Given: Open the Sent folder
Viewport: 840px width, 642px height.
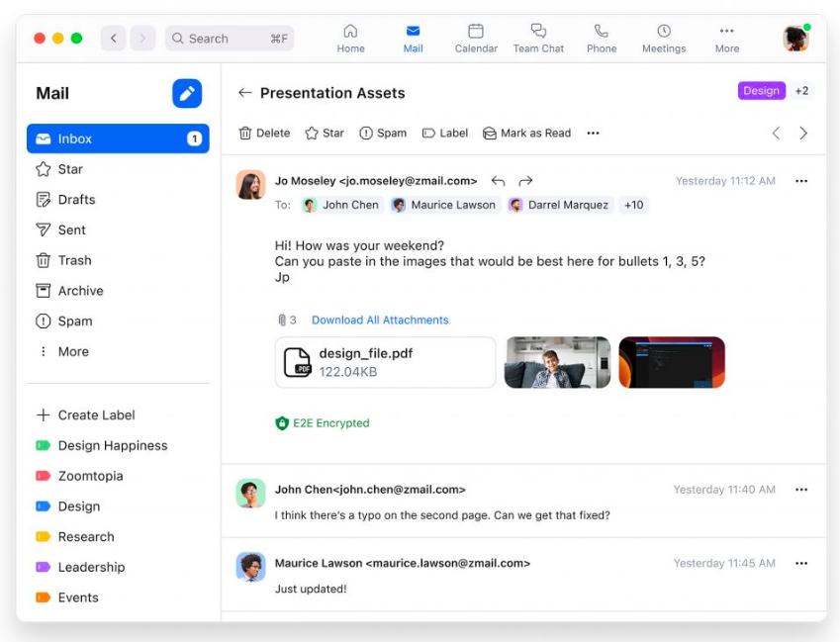Looking at the screenshot, I should (x=118, y=229).
